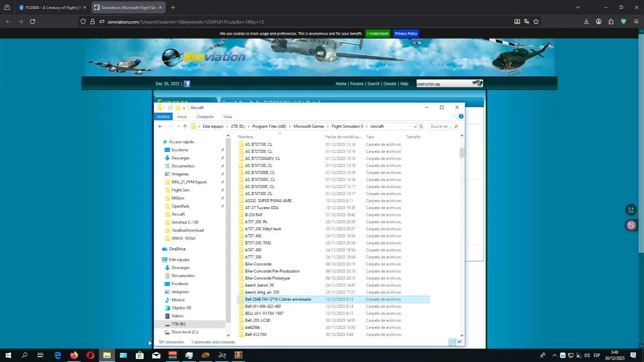Open Windows Start menu
The height and width of the screenshot is (362, 644).
click(x=8, y=355)
